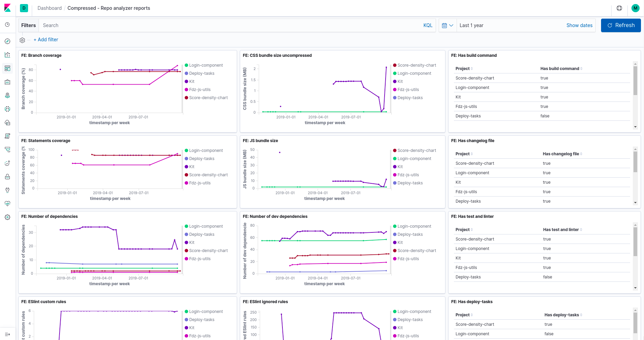Open Canvas icon in sidebar
Screen dimensions: 644x340
pyautogui.click(x=7, y=82)
